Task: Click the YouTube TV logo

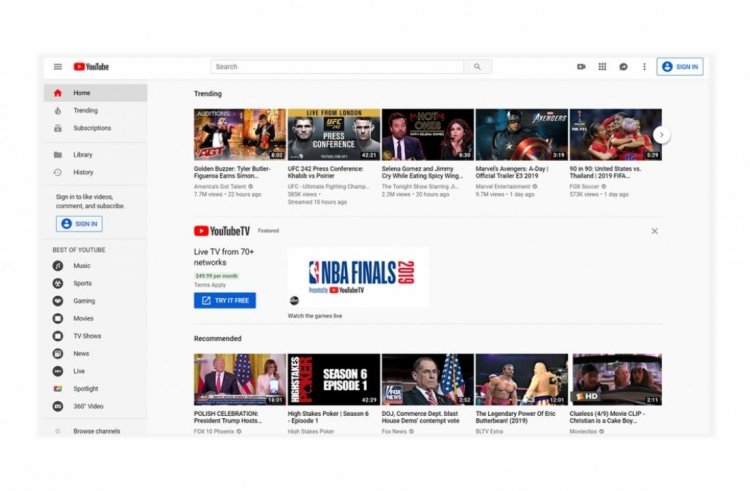Action: tap(222, 231)
